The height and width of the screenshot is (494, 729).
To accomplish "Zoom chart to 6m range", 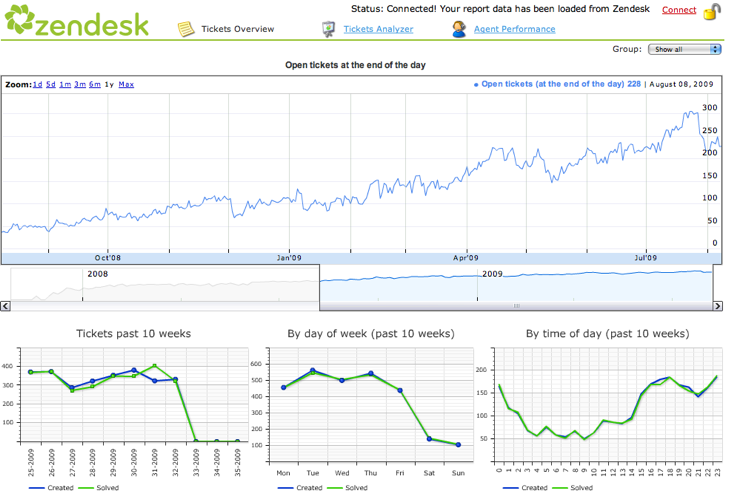I will (94, 85).
